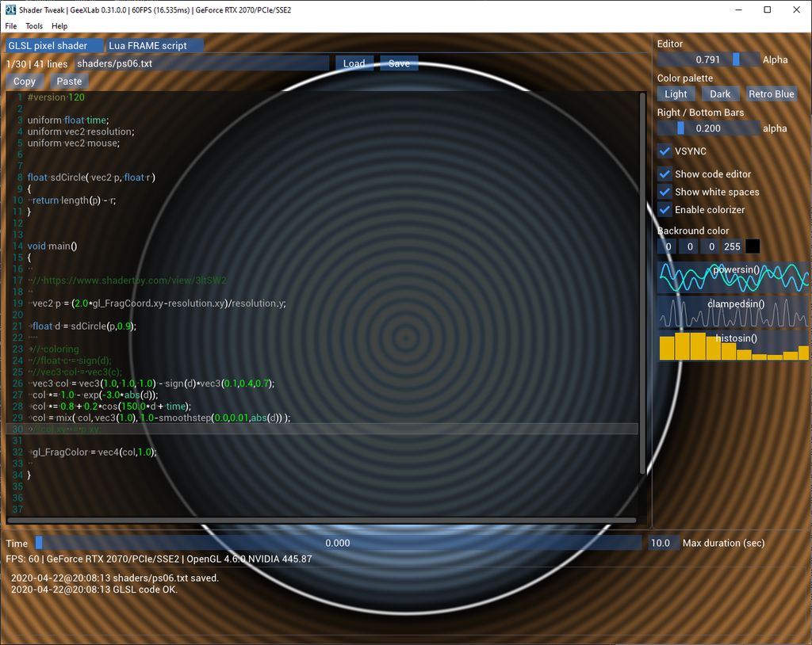Click line 'float sdCircle( vec2 p, float r )'
Viewport: 812px width, 645px height.
coord(91,177)
